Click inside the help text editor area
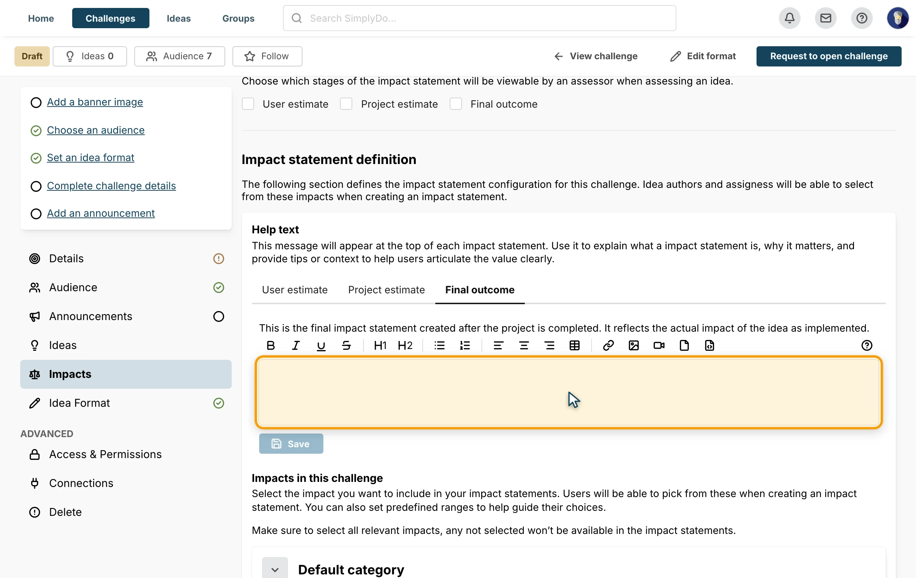The height and width of the screenshot is (578, 924). pos(569,393)
